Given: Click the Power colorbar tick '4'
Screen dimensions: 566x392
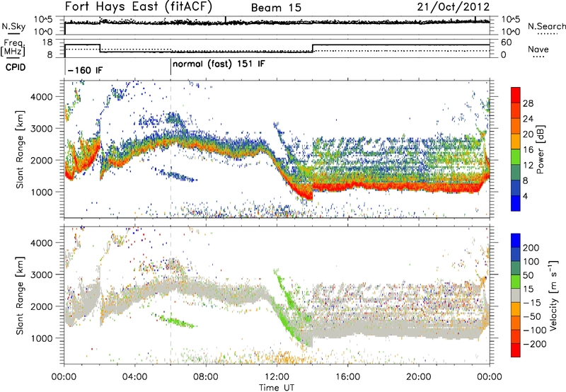Looking at the screenshot, I should click(525, 196).
